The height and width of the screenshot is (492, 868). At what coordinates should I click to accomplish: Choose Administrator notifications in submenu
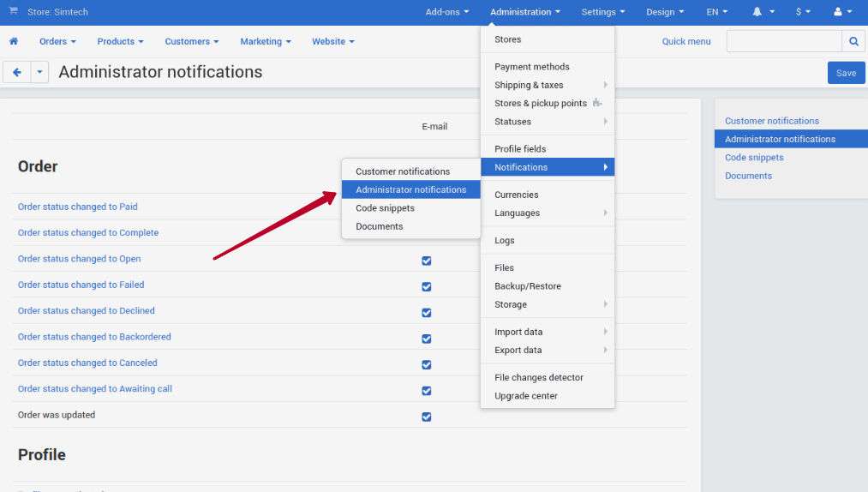[x=410, y=189]
